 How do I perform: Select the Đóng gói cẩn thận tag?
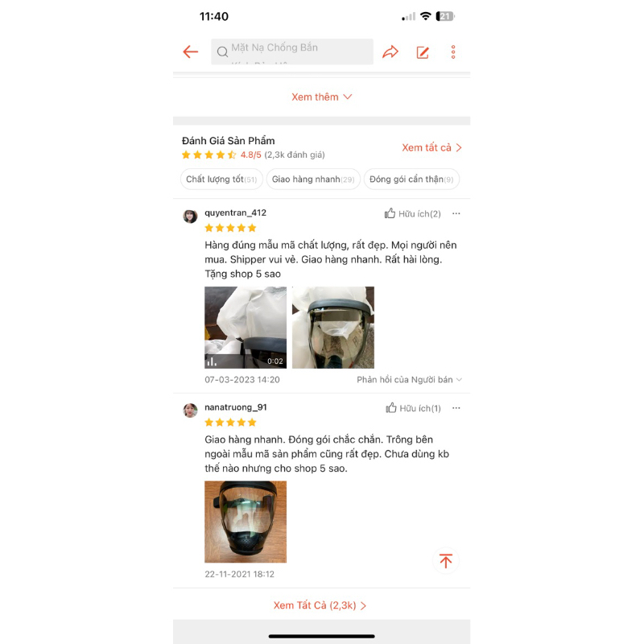(411, 179)
